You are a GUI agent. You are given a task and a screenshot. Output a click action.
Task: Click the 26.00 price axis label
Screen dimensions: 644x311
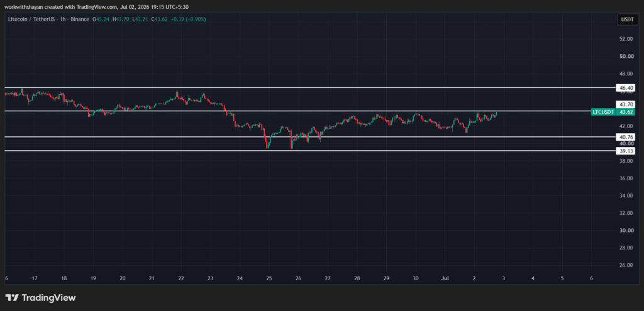(626, 265)
